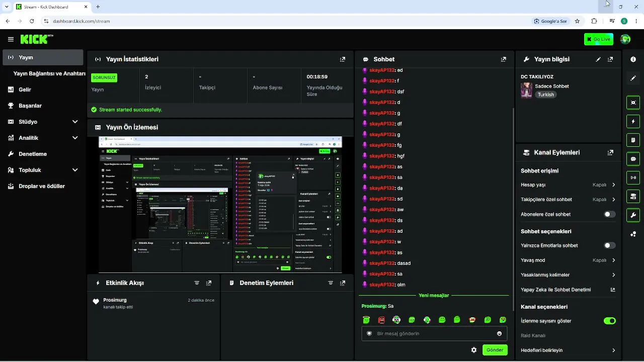Viewport: 644px width, 362px height.
Task: Open Hedefleri belirleyin settings
Action: (x=568, y=350)
